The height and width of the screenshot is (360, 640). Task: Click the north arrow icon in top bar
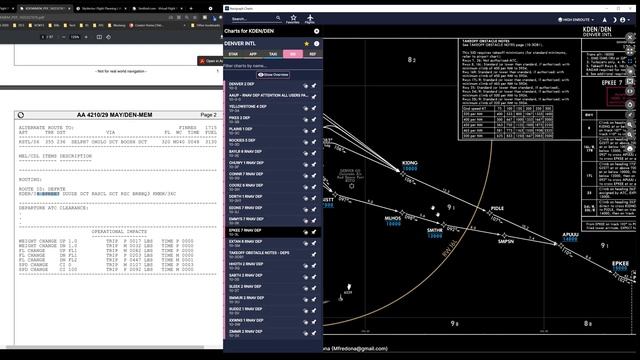[604, 20]
